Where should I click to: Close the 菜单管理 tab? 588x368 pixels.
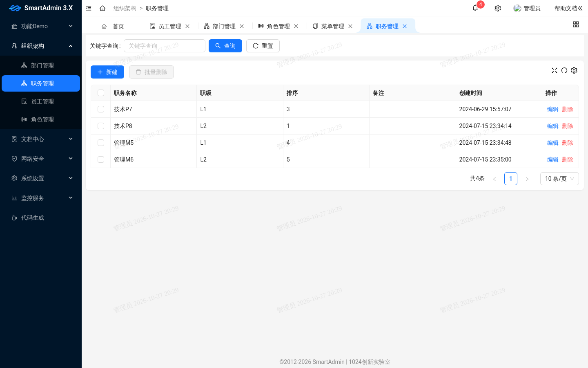click(x=350, y=26)
